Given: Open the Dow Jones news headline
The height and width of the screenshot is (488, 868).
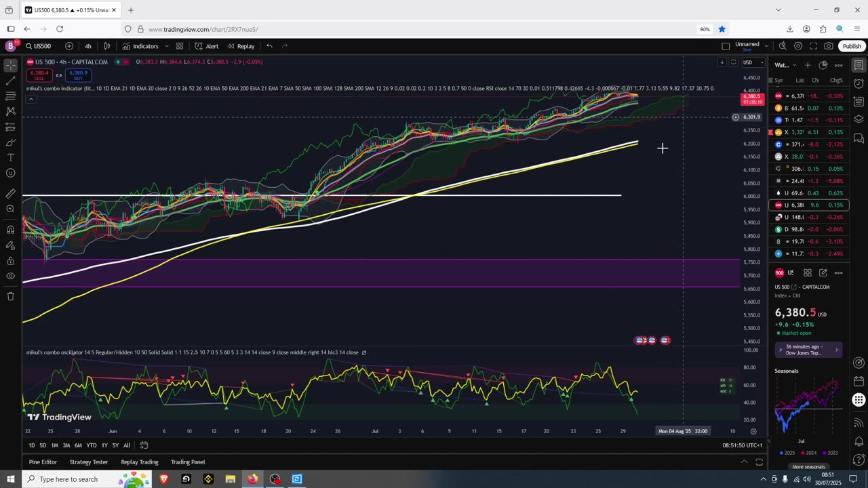Looking at the screenshot, I should [x=808, y=350].
